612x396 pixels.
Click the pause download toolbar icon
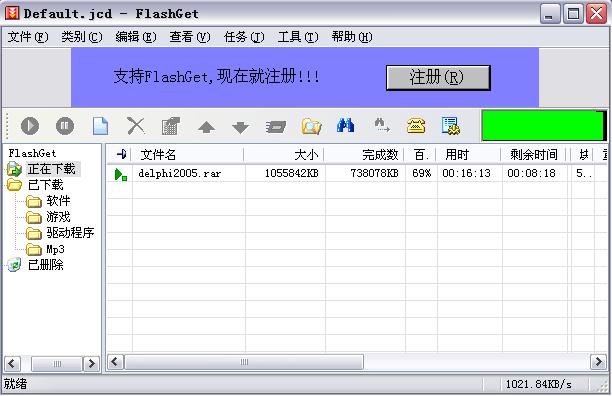(65, 126)
